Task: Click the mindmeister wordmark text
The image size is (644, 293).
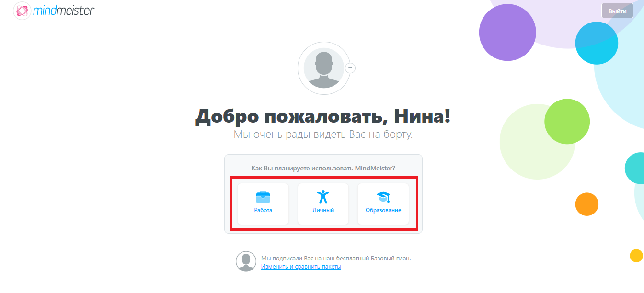Action: [x=64, y=10]
